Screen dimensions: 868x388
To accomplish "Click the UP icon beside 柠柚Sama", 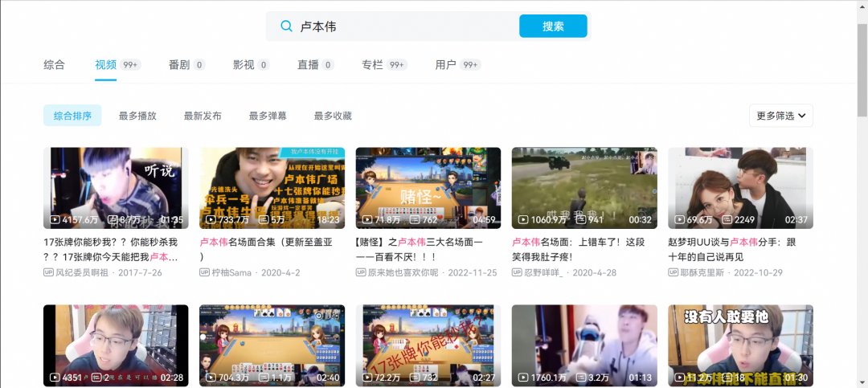I will click(x=204, y=272).
